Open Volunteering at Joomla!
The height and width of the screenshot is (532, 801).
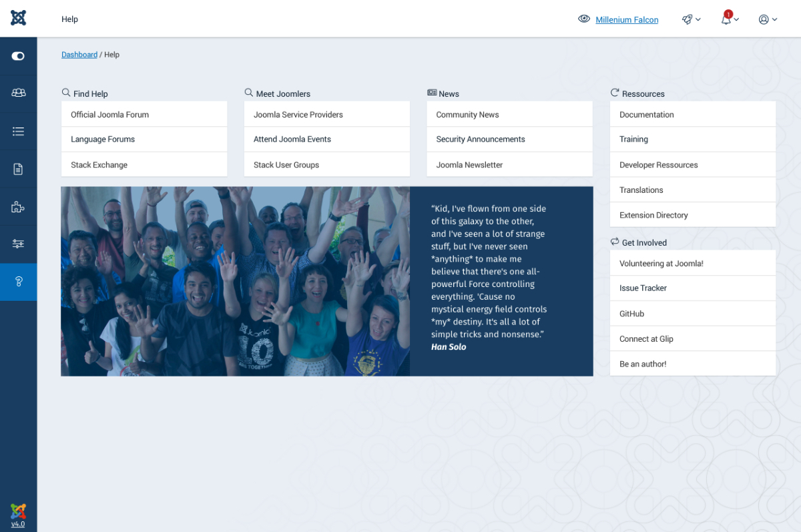pos(693,263)
